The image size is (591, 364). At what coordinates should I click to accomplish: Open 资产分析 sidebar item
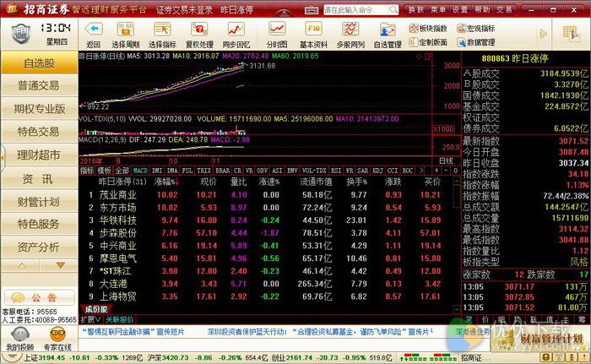[x=39, y=247]
